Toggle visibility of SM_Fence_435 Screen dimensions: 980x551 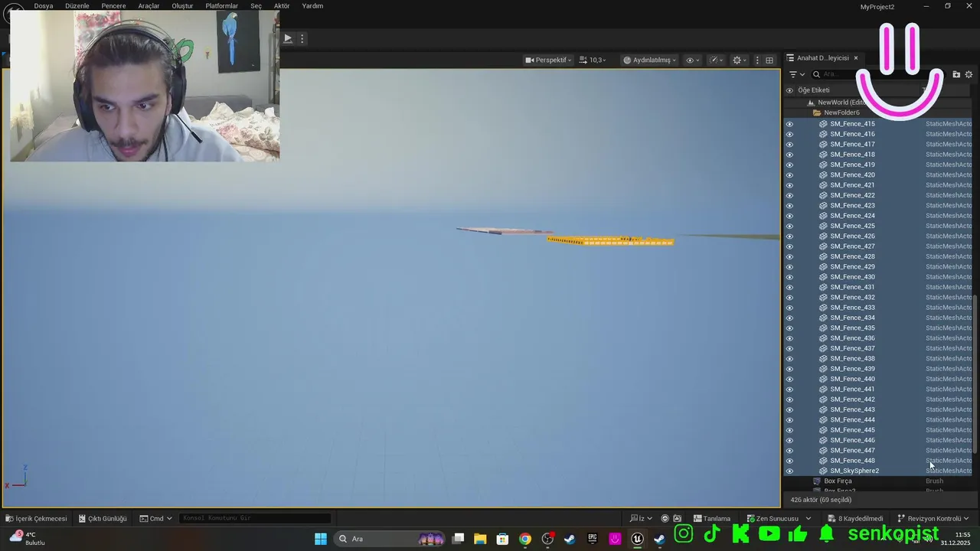pyautogui.click(x=789, y=328)
